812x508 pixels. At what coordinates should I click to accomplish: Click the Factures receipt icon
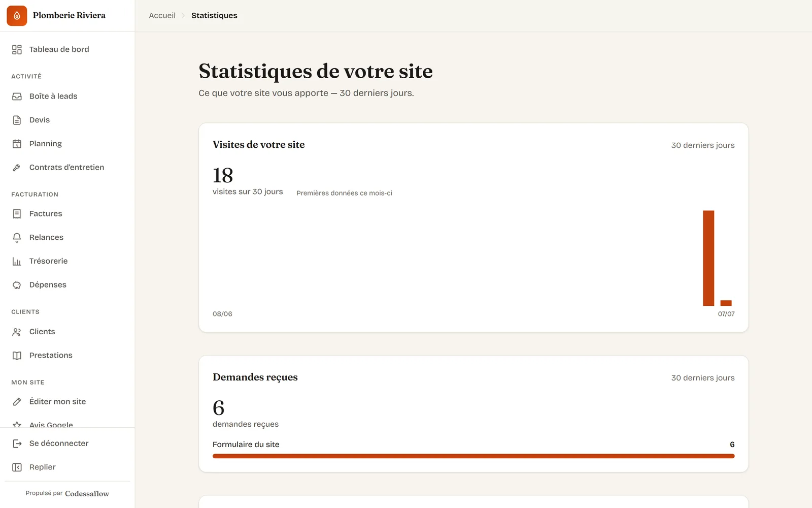coord(17,214)
